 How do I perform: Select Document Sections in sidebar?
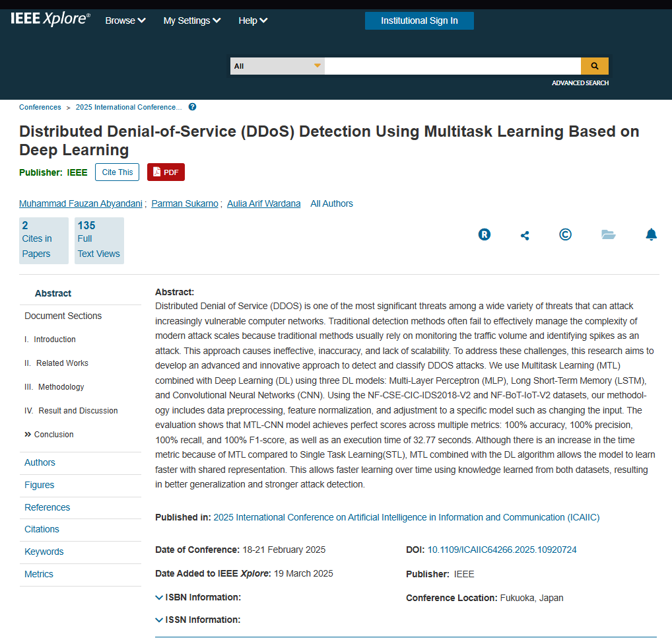coord(63,316)
